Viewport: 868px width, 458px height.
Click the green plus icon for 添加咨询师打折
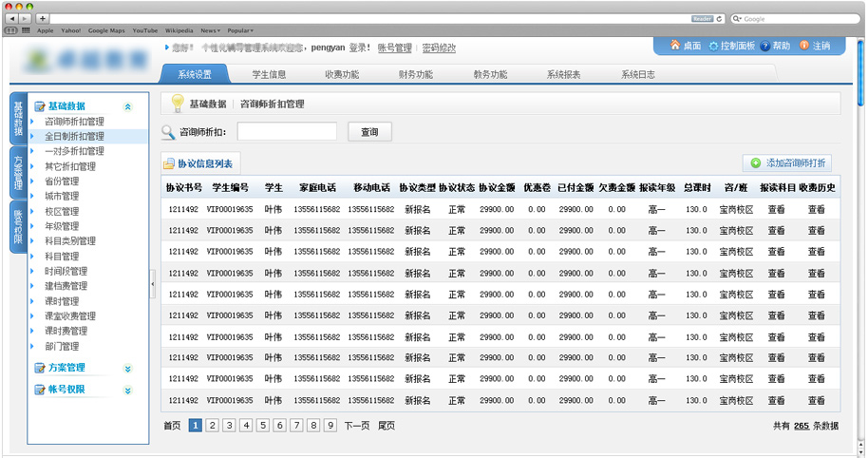pos(755,164)
